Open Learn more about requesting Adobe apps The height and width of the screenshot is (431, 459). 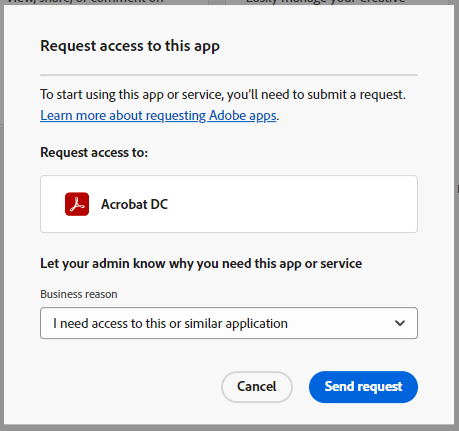158,116
